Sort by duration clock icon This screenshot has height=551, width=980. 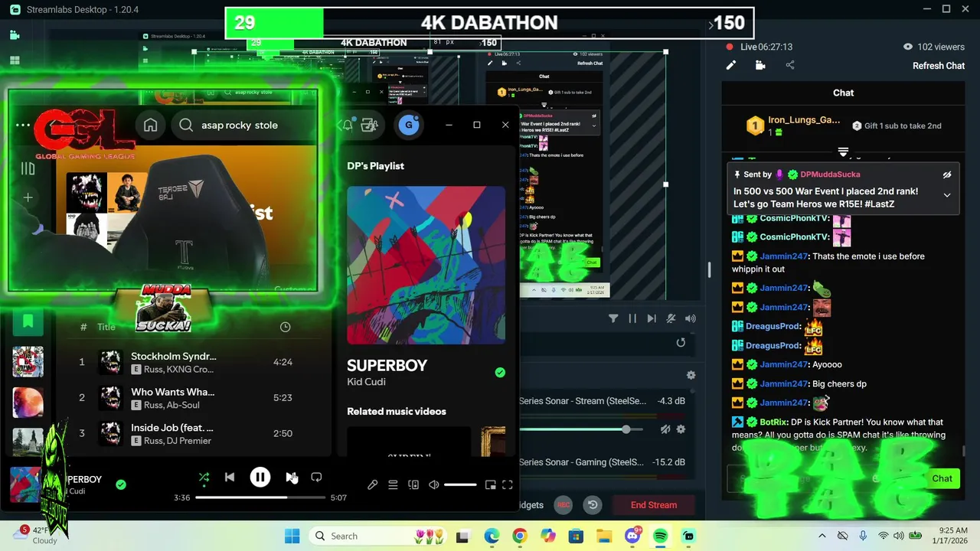click(285, 327)
